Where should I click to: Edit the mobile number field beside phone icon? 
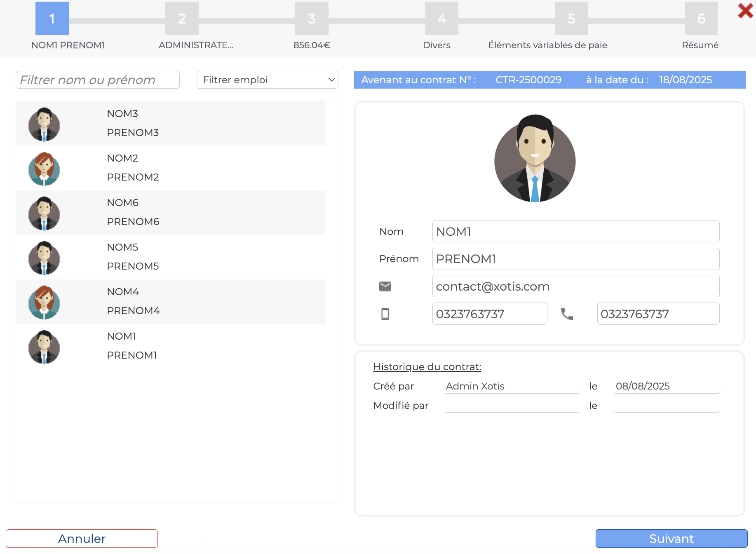(x=490, y=314)
